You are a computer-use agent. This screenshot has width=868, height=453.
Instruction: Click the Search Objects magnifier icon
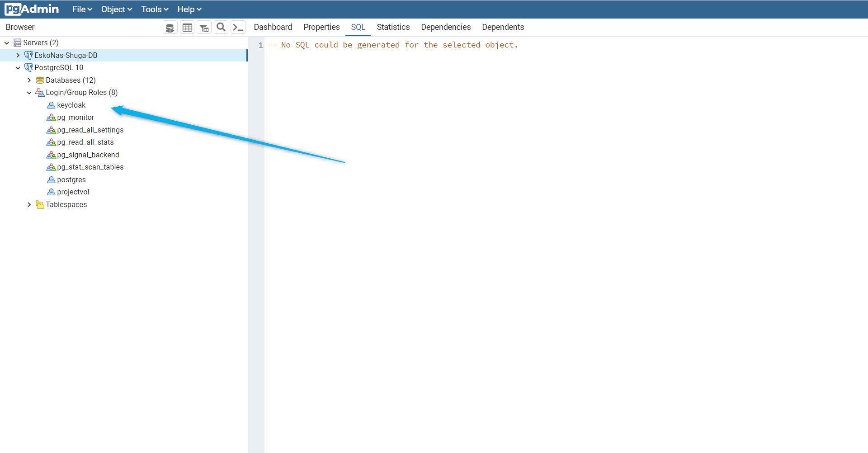coord(221,28)
